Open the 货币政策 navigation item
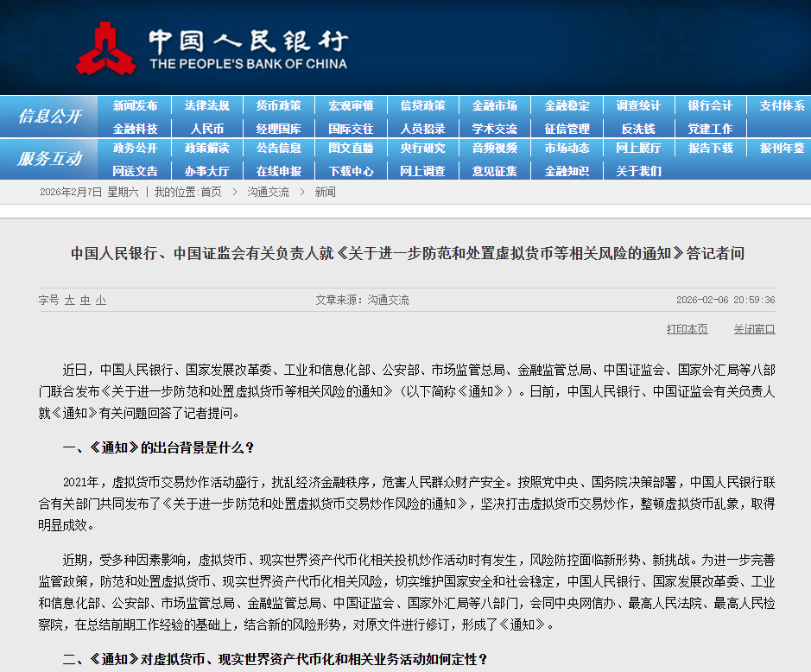The width and height of the screenshot is (811, 672). (278, 105)
